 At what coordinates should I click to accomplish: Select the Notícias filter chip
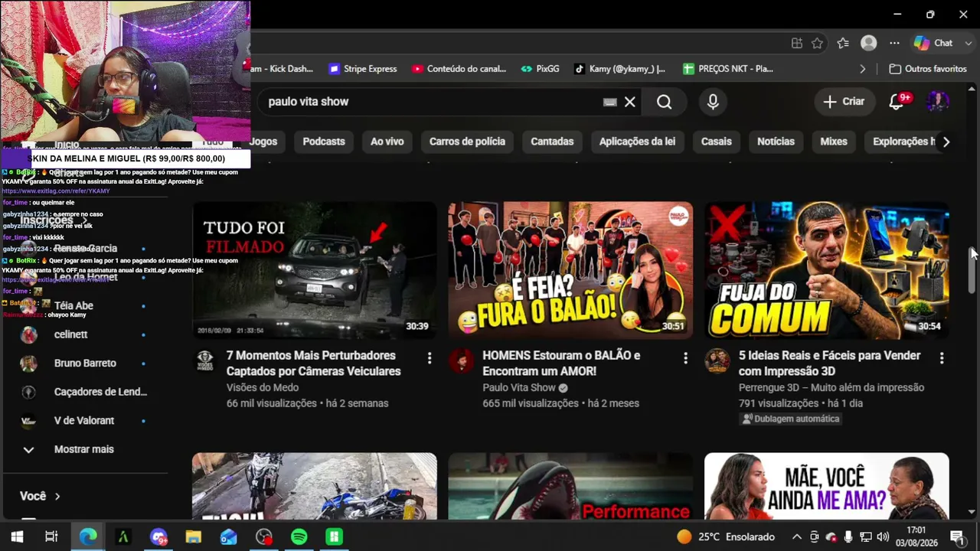776,142
